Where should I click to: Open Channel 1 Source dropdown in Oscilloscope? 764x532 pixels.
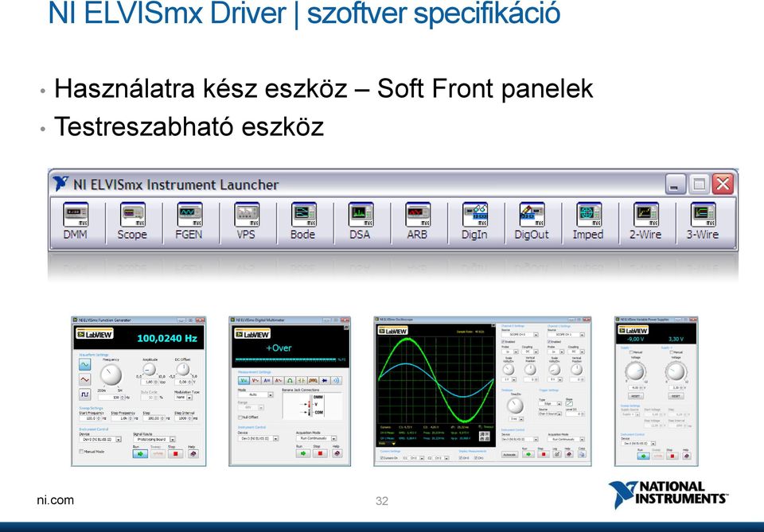pos(566,334)
